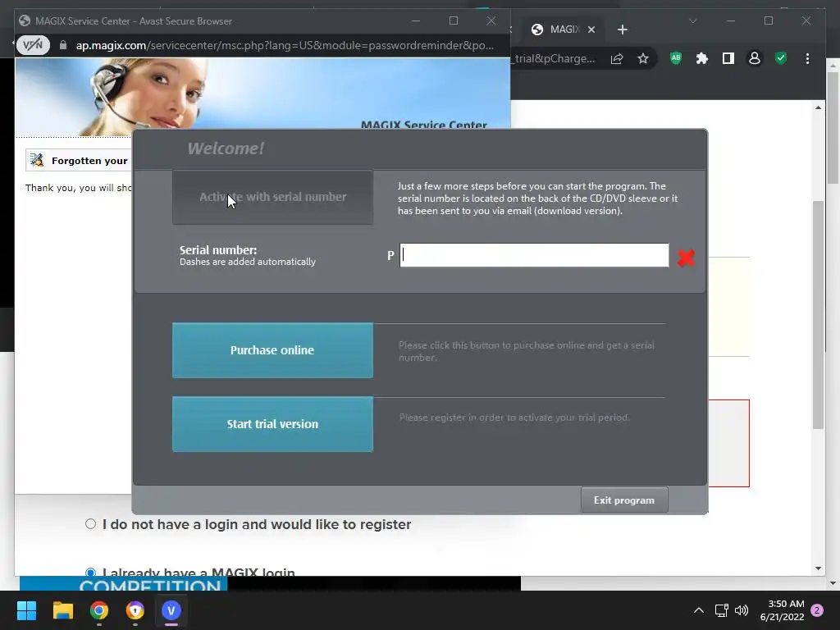Click the network icon in system tray

721,610
